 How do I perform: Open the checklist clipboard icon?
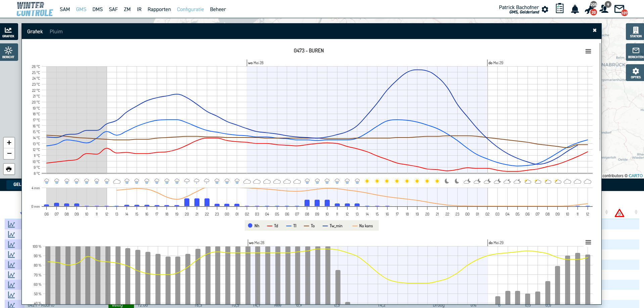tap(560, 8)
